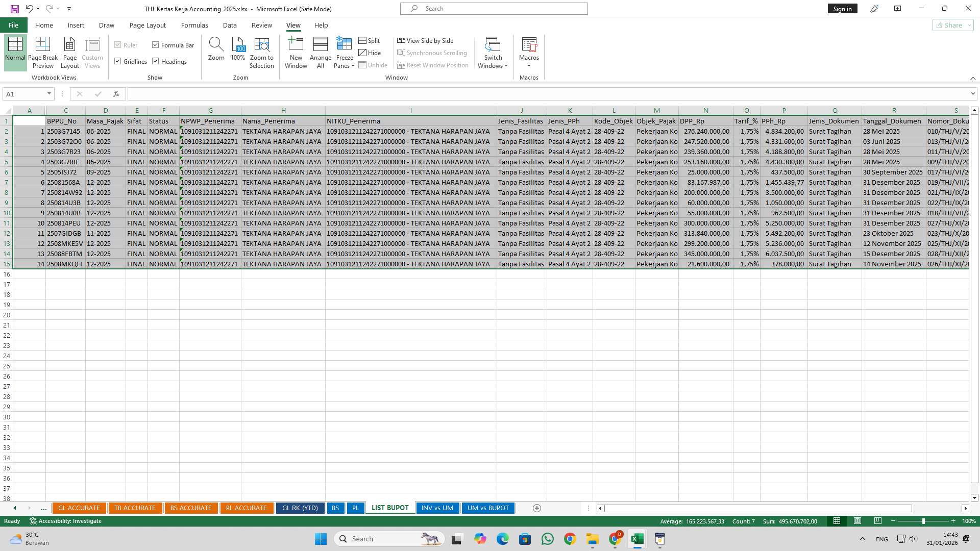Open the GL ACCURATE sheet tab

(79, 508)
